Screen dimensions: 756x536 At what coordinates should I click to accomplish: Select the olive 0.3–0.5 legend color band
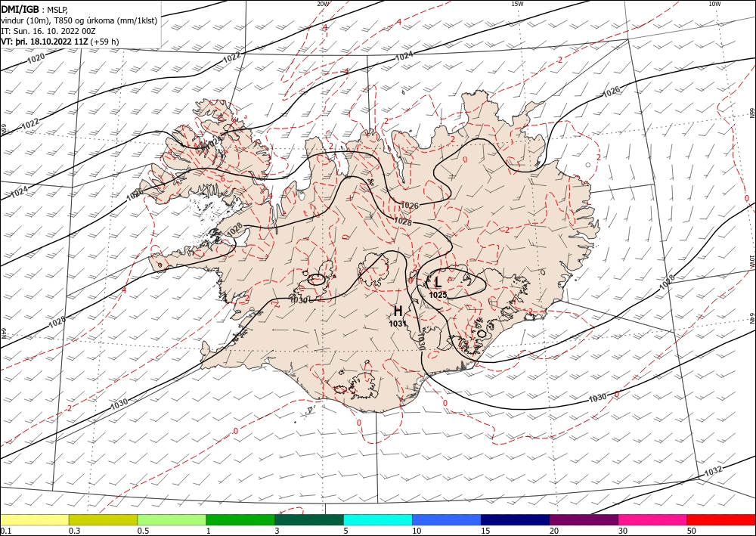pyautogui.click(x=103, y=519)
